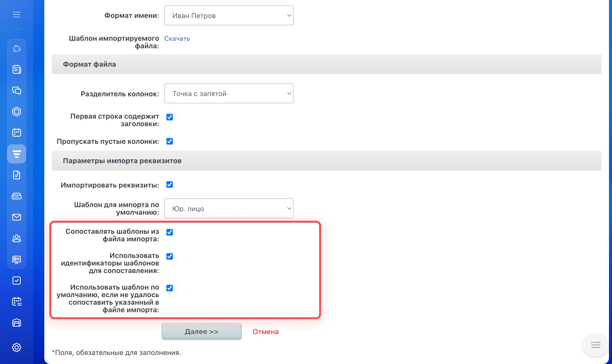Screen dimensions: 612x364
Task: Open the CRM funnel icon in sidebar
Action: 17,154
